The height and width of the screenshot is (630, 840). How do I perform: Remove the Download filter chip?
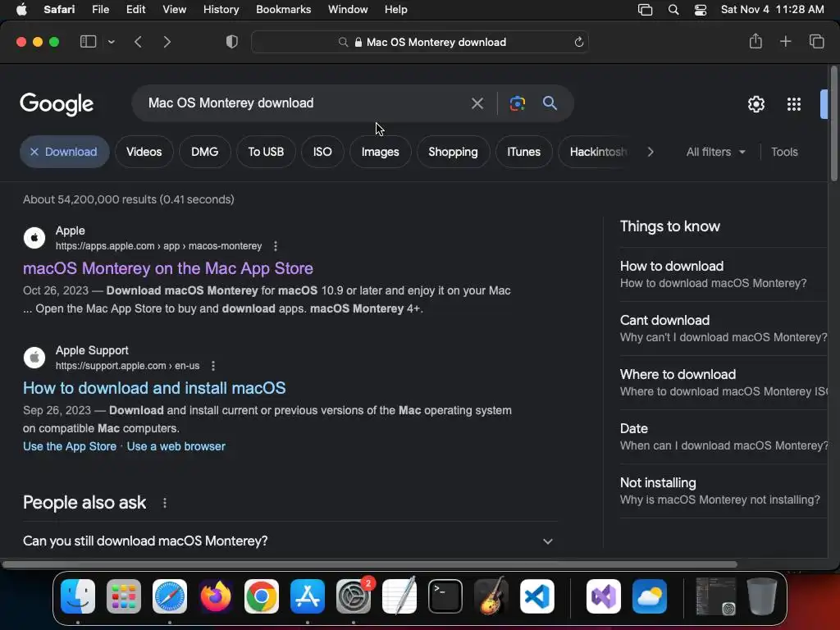tap(64, 152)
